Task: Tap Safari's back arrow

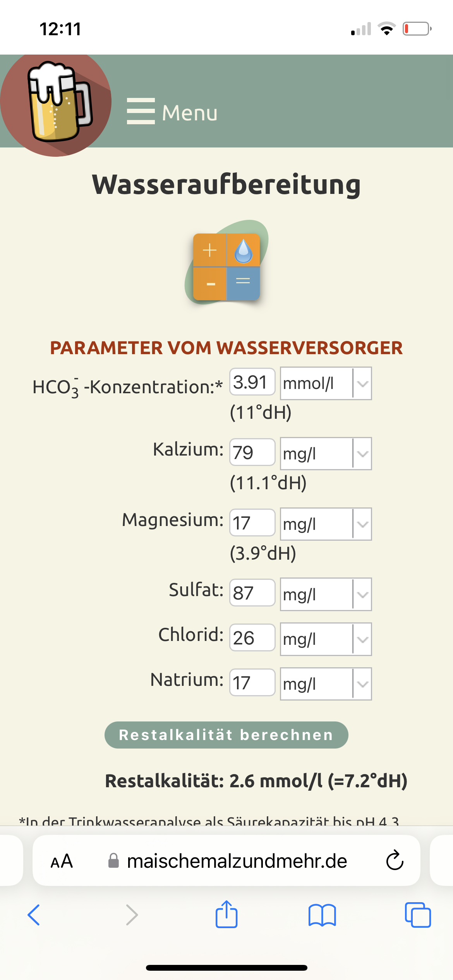Action: (x=34, y=915)
